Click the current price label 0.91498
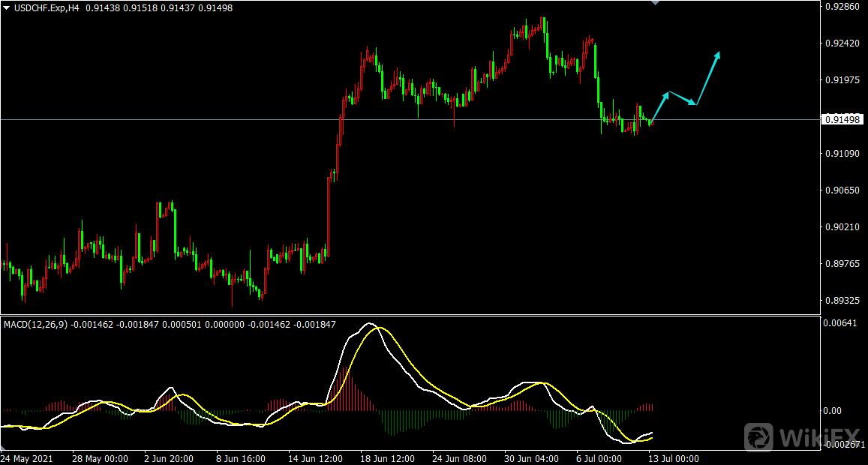Viewport: 868px width, 465px height. pos(842,120)
